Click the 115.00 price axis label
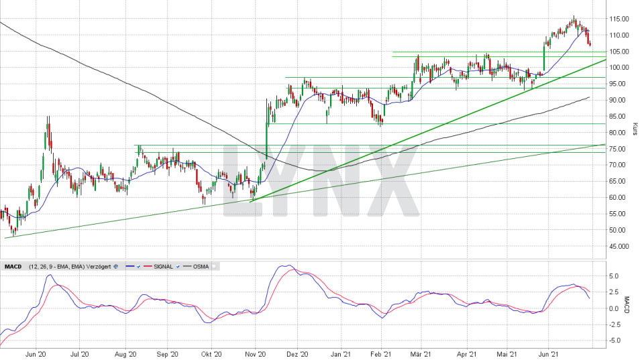This screenshot has height=362, width=644. click(x=619, y=19)
